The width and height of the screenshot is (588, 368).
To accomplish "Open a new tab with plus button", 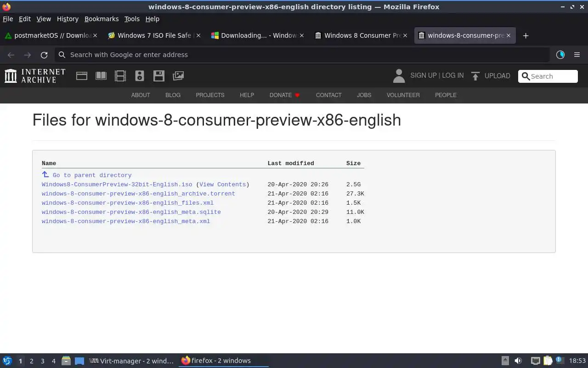I will pyautogui.click(x=526, y=35).
